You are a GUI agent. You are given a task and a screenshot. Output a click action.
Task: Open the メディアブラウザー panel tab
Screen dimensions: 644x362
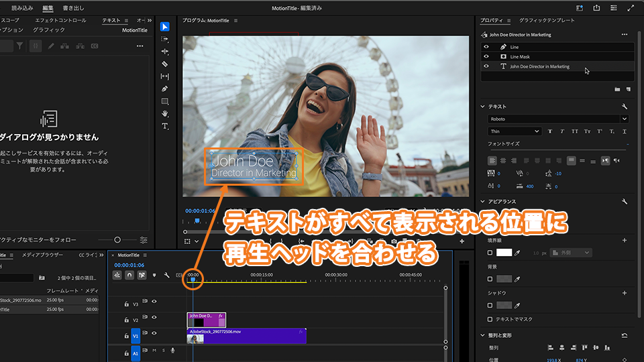click(x=42, y=255)
